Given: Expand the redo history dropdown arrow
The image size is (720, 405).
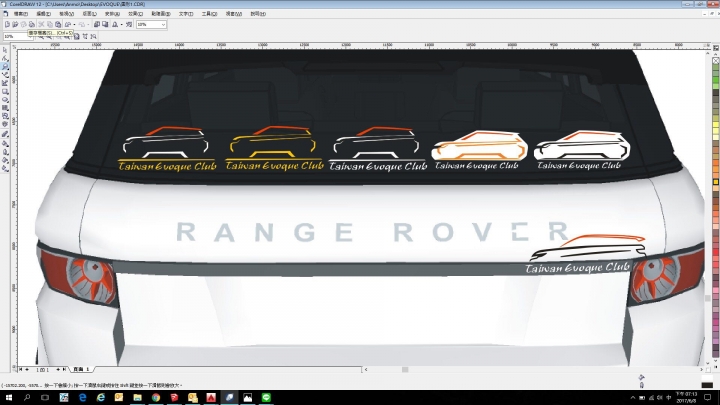Looking at the screenshot, I should tap(88, 24).
